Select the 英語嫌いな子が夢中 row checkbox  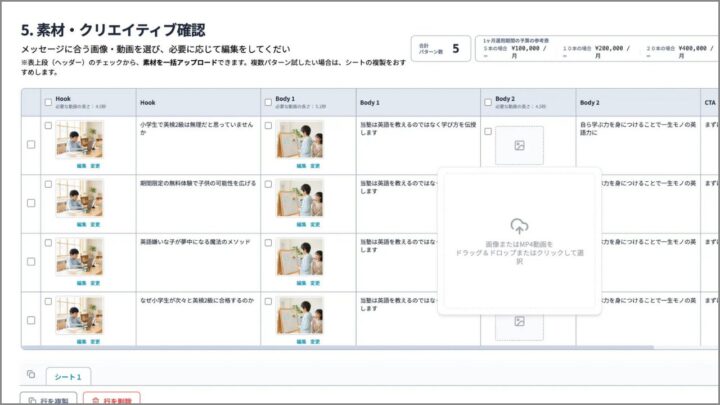click(x=31, y=262)
